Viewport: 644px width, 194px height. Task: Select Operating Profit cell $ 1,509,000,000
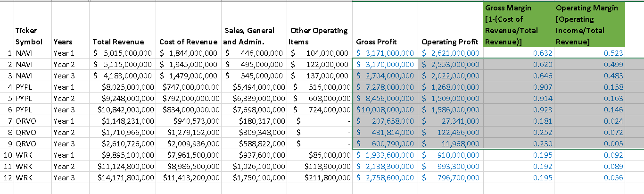[450, 99]
